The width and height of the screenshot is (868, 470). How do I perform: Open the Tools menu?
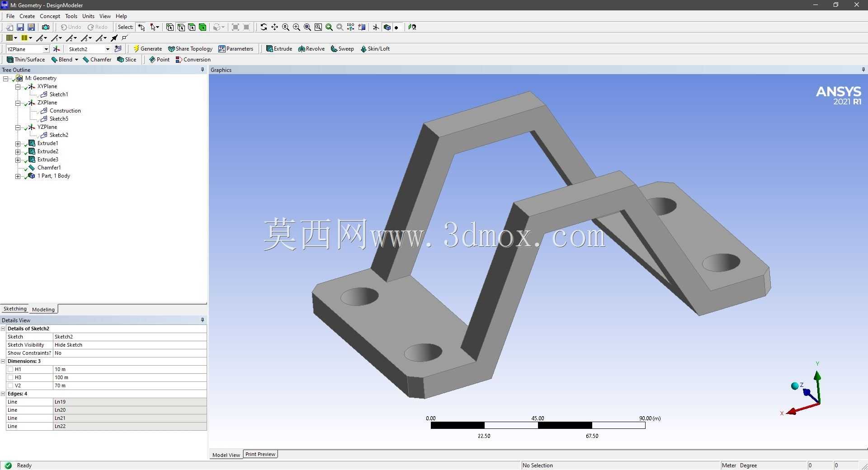coord(71,16)
